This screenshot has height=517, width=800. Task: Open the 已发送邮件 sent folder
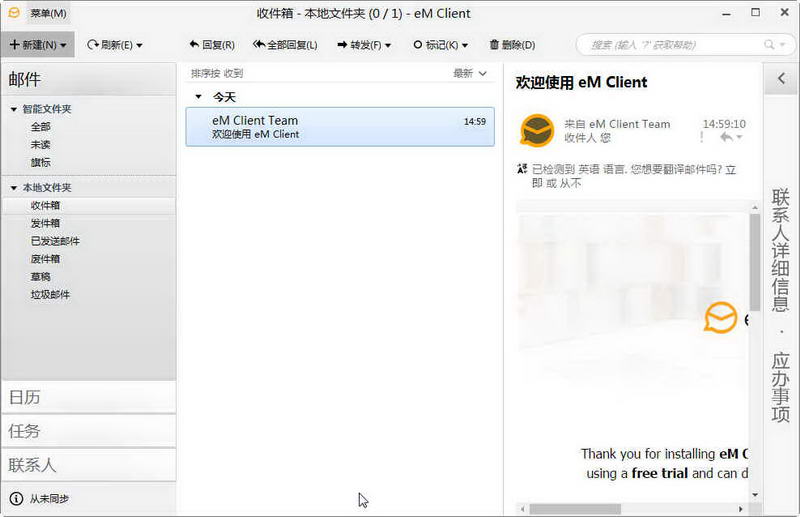coord(55,241)
